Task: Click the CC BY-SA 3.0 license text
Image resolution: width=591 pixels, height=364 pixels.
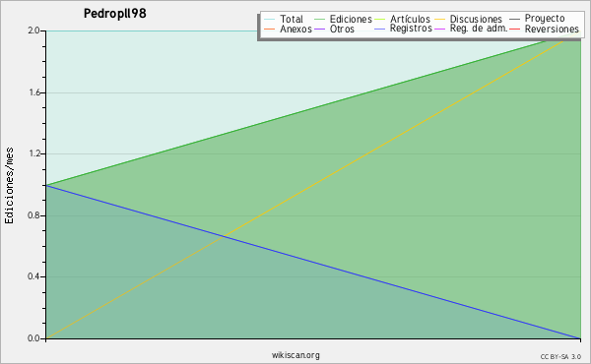Action: click(560, 356)
